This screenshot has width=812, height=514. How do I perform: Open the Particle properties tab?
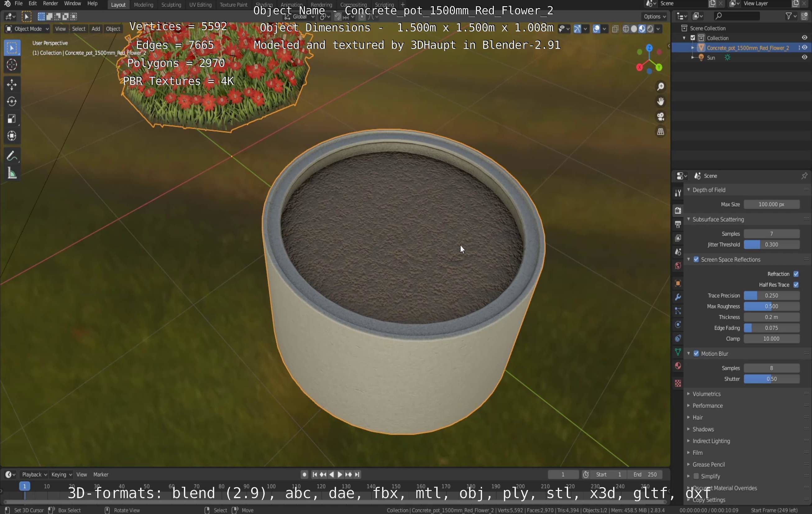point(678,311)
